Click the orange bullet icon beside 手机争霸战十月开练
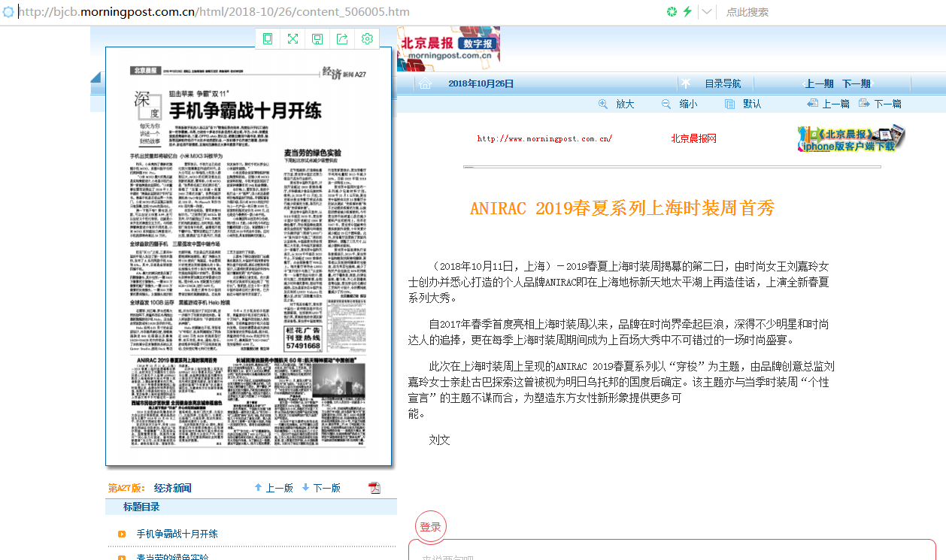Image resolution: width=946 pixels, height=560 pixels. click(122, 534)
